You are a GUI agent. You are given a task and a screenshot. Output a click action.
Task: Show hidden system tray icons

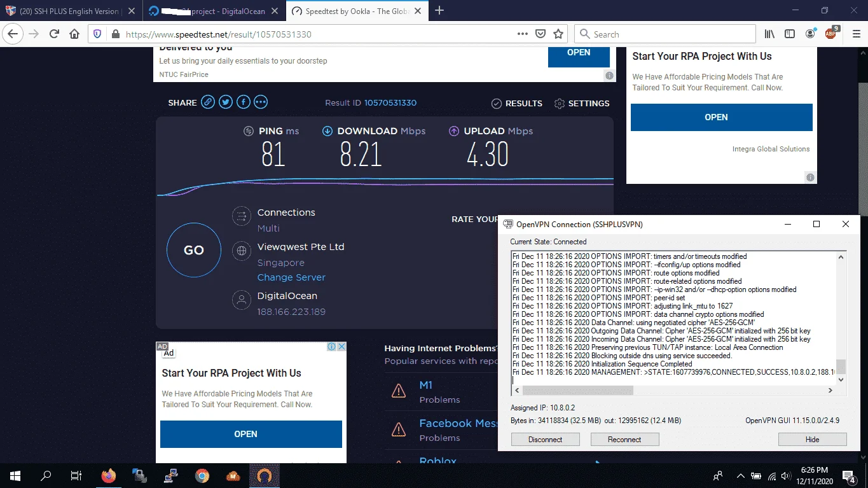click(740, 475)
